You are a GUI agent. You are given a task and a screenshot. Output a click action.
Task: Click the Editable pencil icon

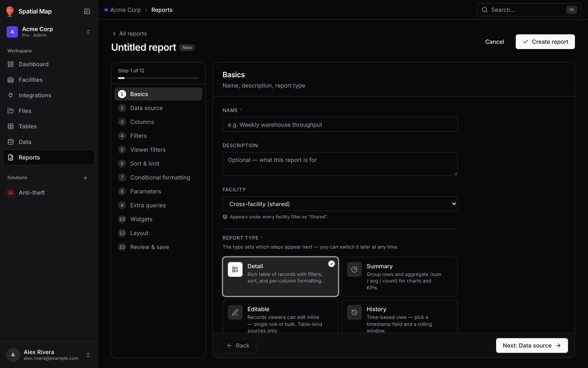[x=235, y=312]
